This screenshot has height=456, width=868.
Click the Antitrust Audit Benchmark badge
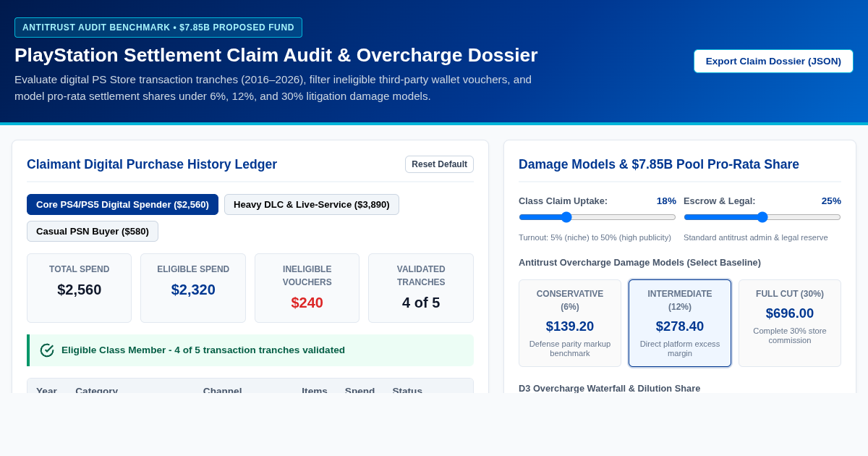(x=158, y=28)
